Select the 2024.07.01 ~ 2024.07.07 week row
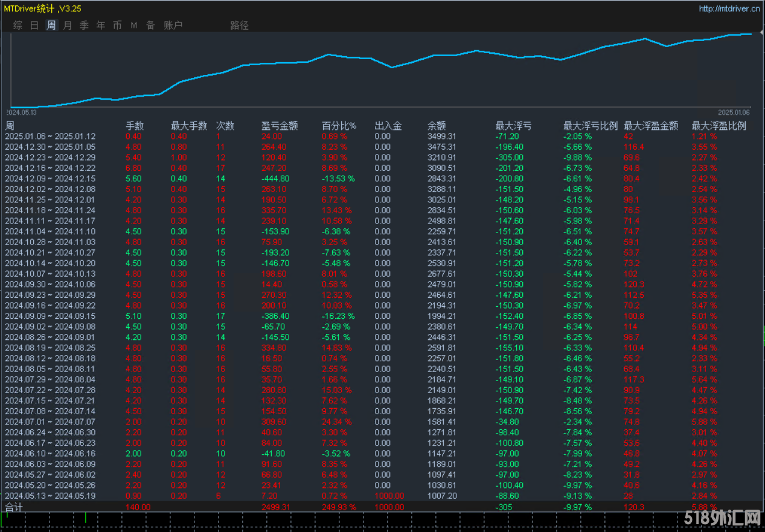This screenshot has width=765, height=532. tap(50, 421)
